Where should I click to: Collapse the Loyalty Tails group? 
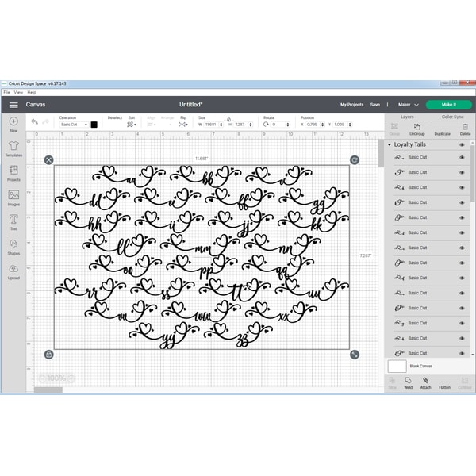[x=390, y=145]
